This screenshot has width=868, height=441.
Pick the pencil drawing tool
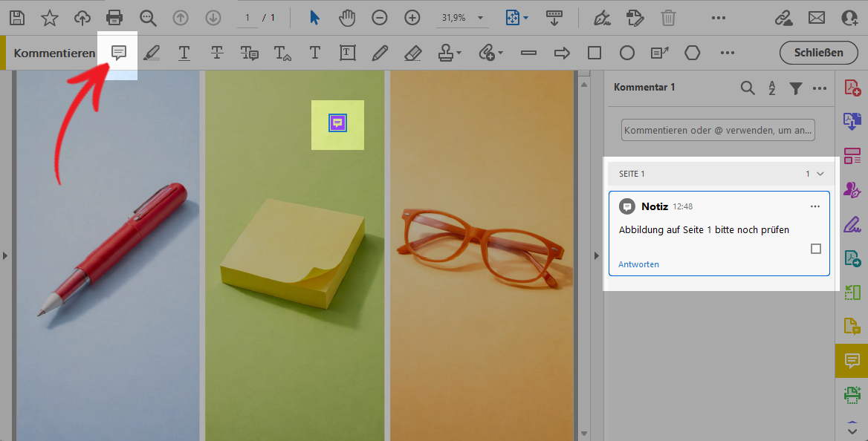pos(380,53)
